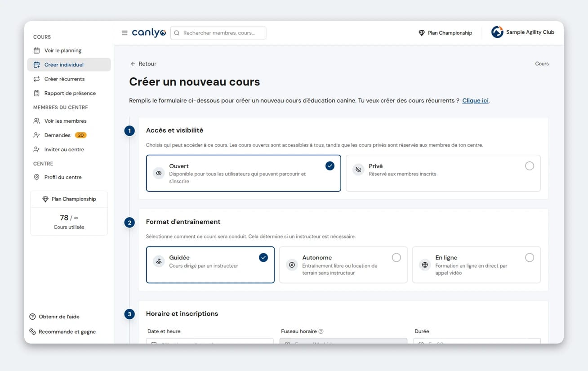This screenshot has width=588, height=371.
Task: Open Demandes in the sidebar
Action: point(69,135)
